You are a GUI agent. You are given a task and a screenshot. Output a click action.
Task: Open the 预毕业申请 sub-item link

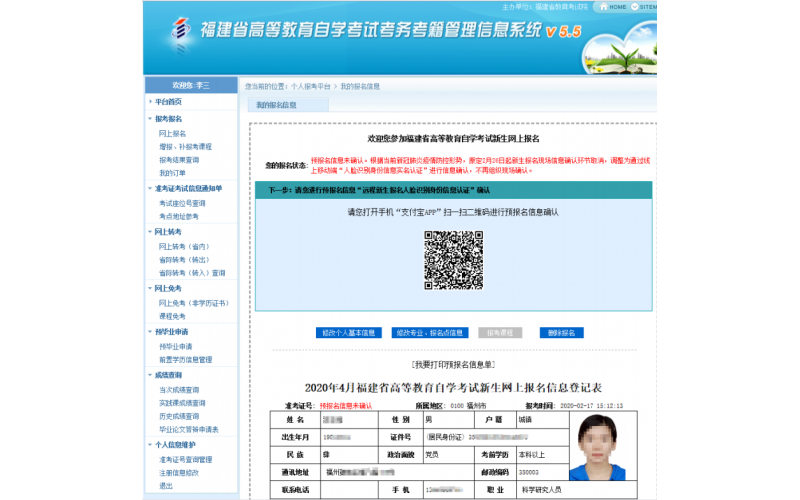[x=176, y=346]
